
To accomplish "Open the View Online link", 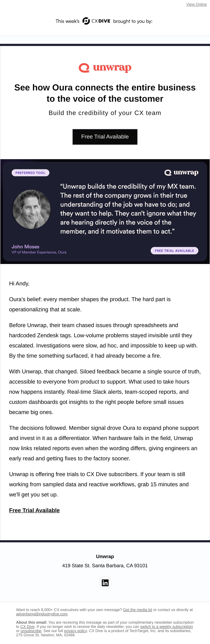I will (196, 4).
